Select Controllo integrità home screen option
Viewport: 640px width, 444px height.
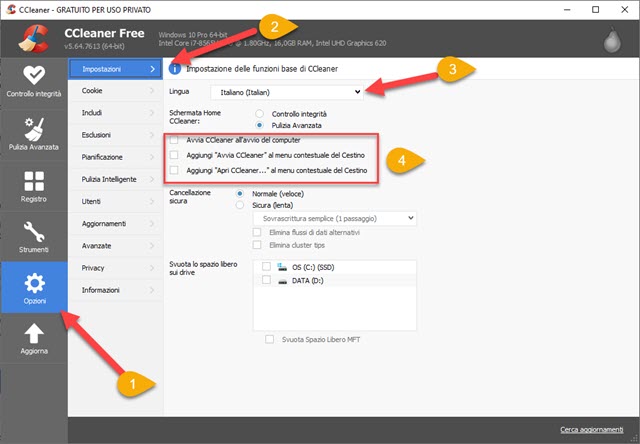pos(259,113)
